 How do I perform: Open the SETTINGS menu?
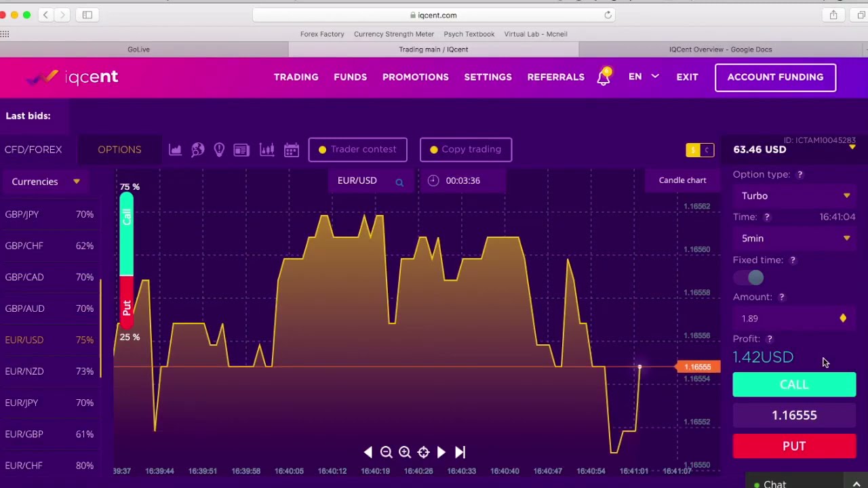tap(488, 77)
